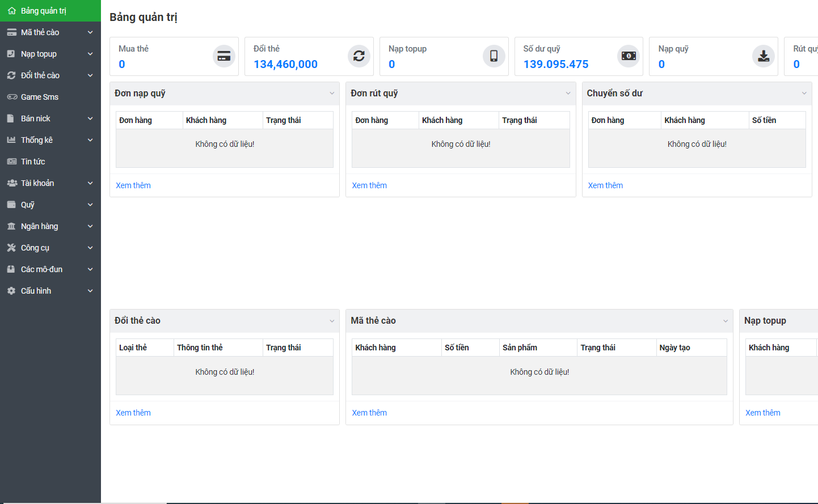Click Xem thêm under Mã thẻ cào table
818x504 pixels.
(369, 413)
